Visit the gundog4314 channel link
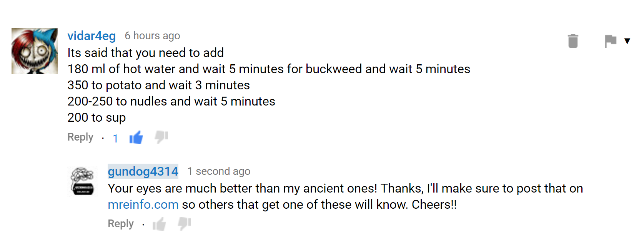Image resolution: width=644 pixels, height=248 pixels. pos(143,171)
